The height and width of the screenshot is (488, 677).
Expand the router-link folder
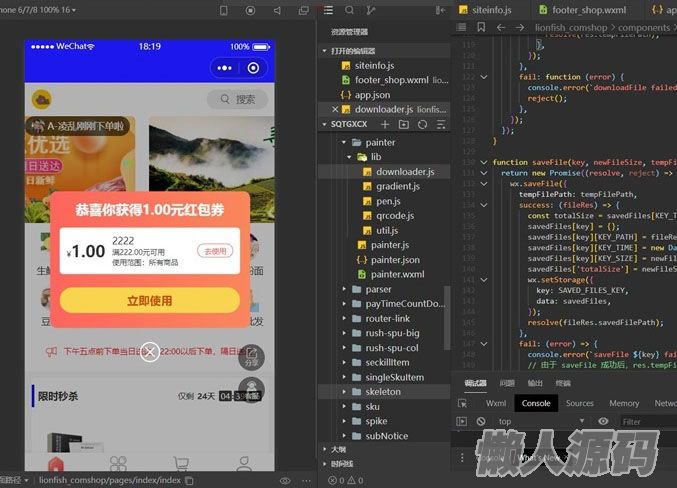point(344,319)
